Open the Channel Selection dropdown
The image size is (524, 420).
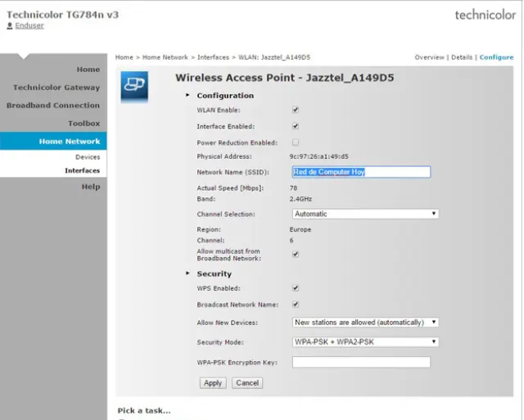(x=365, y=214)
